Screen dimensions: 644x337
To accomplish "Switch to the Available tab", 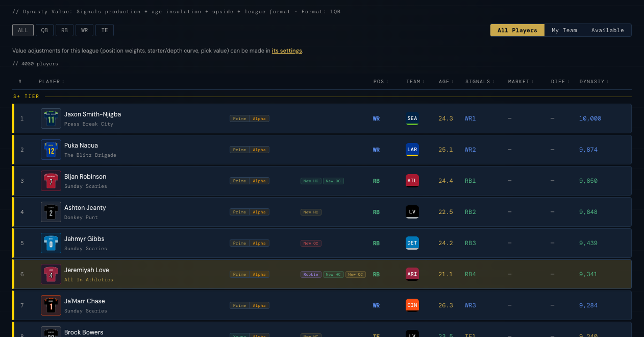I will pos(608,30).
